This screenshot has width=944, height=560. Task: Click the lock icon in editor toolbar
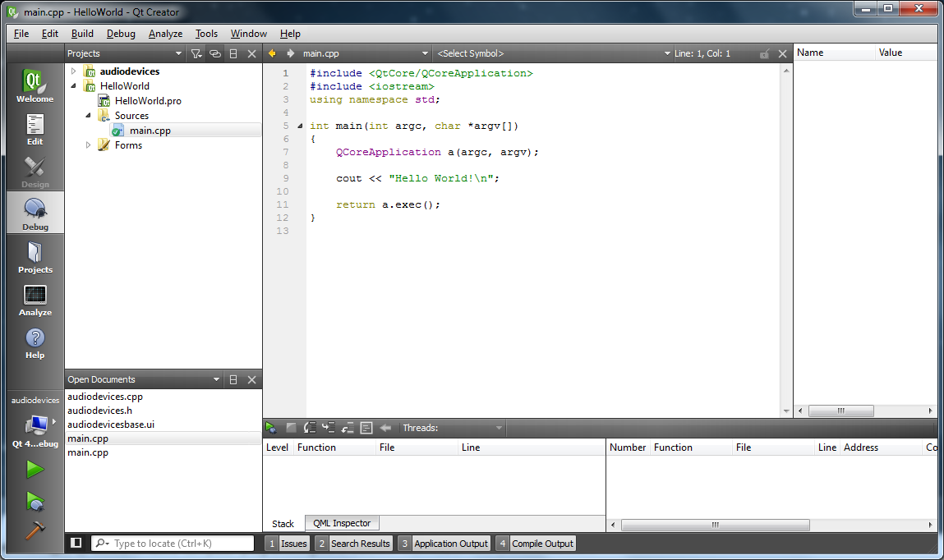[x=764, y=53]
